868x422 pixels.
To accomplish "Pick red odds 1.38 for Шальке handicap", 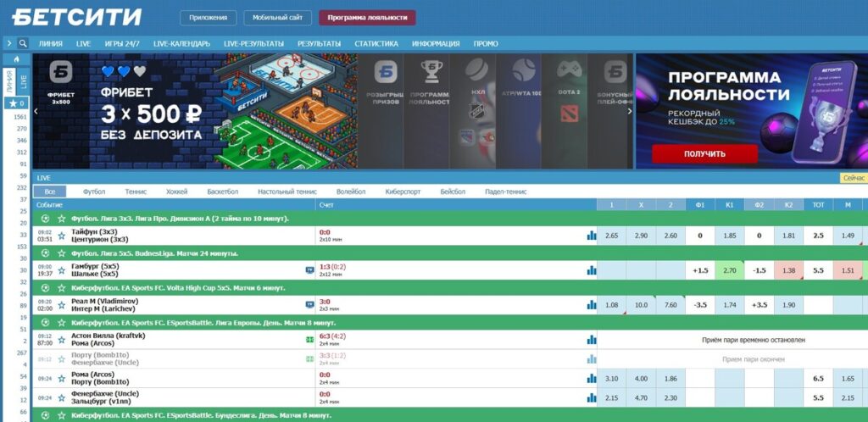I will tap(789, 270).
